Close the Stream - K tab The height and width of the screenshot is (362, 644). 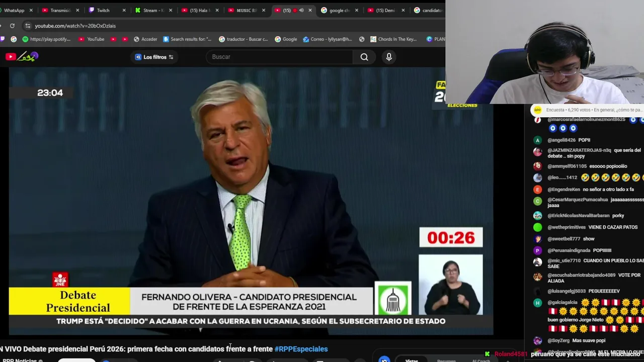(171, 10)
